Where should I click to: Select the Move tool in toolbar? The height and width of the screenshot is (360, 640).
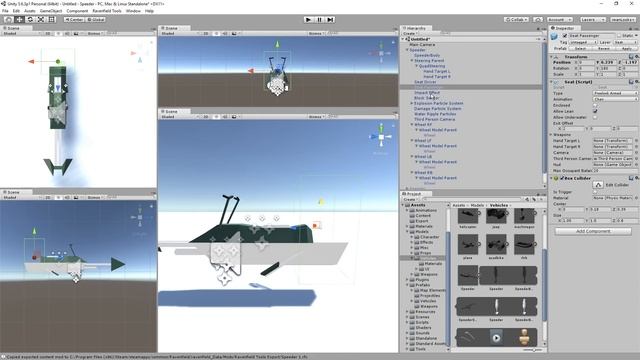19,20
